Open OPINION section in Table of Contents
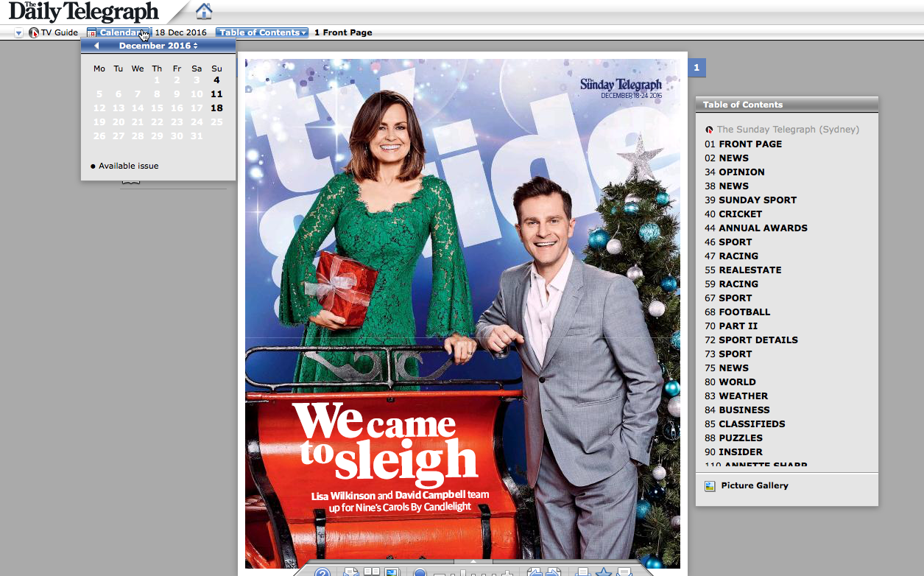 tap(741, 172)
